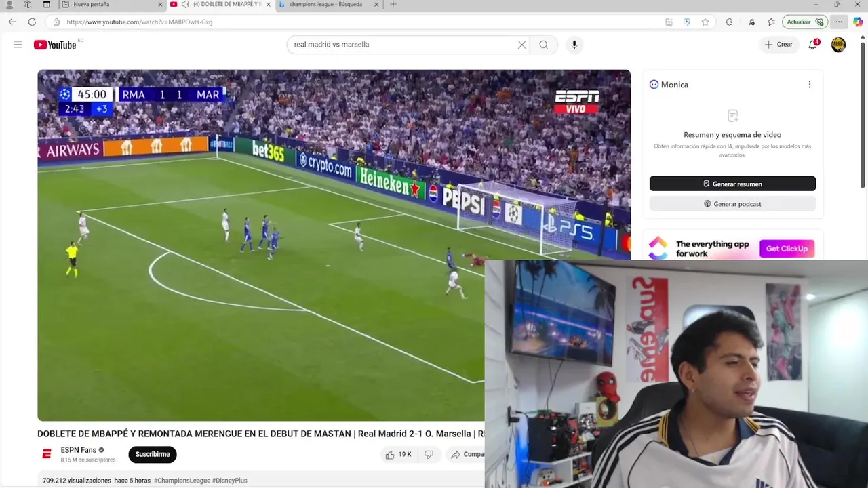868x488 pixels.
Task: Go back with the browser back arrow
Action: (x=12, y=22)
